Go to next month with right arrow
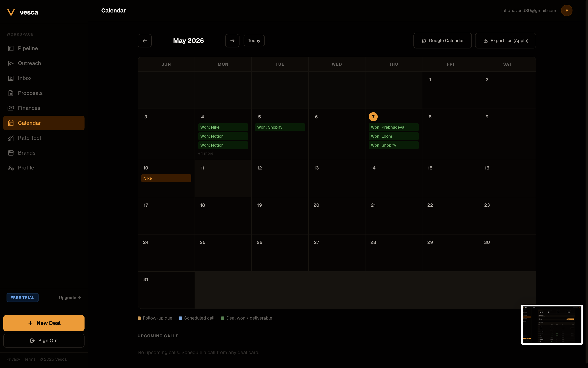 [232, 41]
